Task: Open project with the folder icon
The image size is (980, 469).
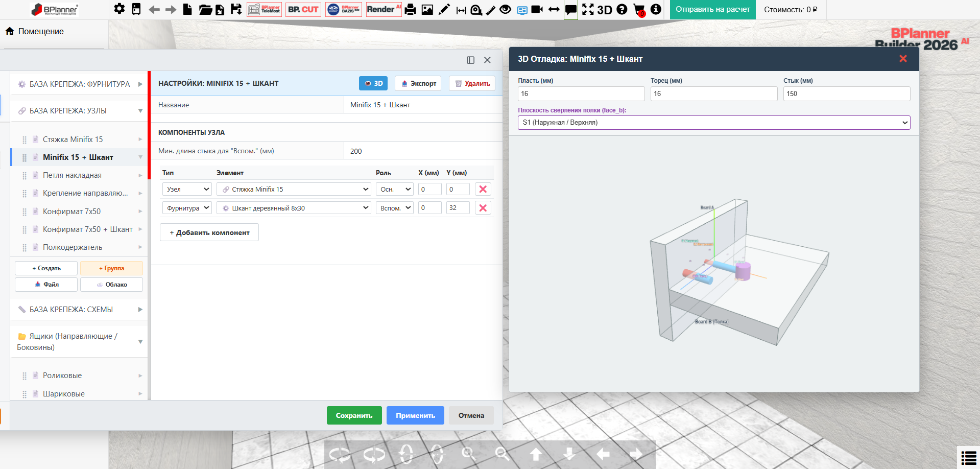Action: [205, 9]
